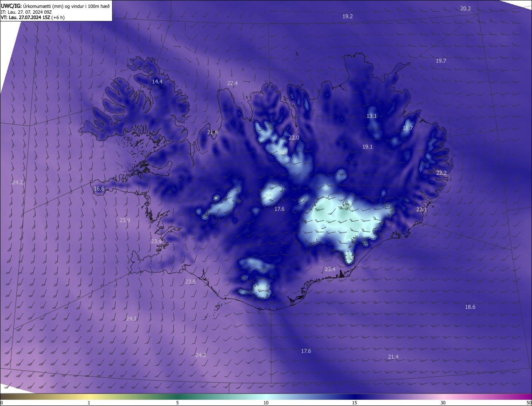Viewport: 532px width, 406px height.
Task: Click the 24.1 value label
Action: [x=131, y=318]
